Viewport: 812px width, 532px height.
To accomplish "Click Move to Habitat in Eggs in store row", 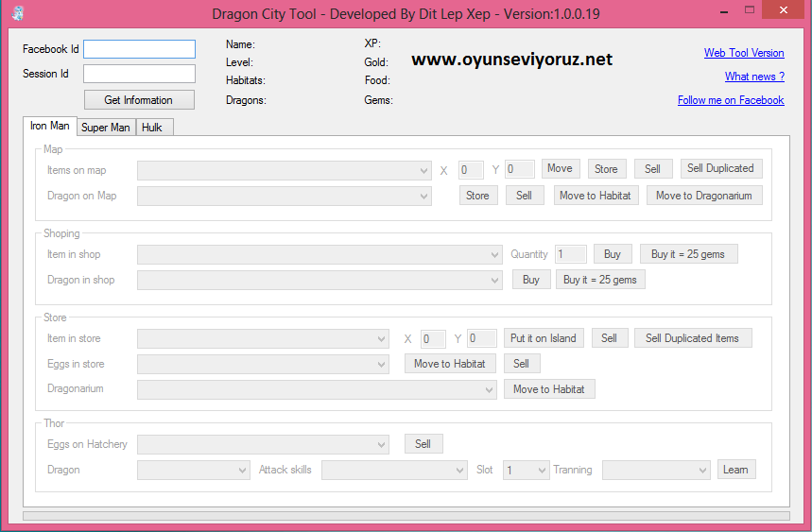I will [450, 364].
